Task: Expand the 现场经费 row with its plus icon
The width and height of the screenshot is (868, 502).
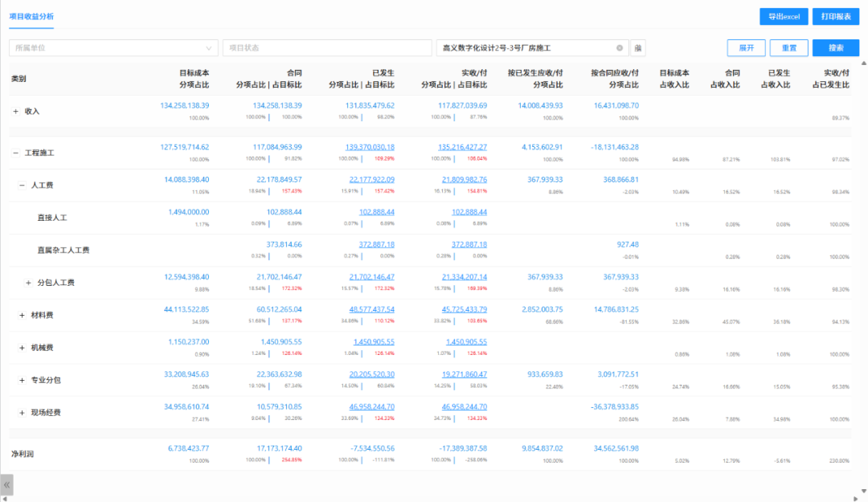Action: point(22,413)
